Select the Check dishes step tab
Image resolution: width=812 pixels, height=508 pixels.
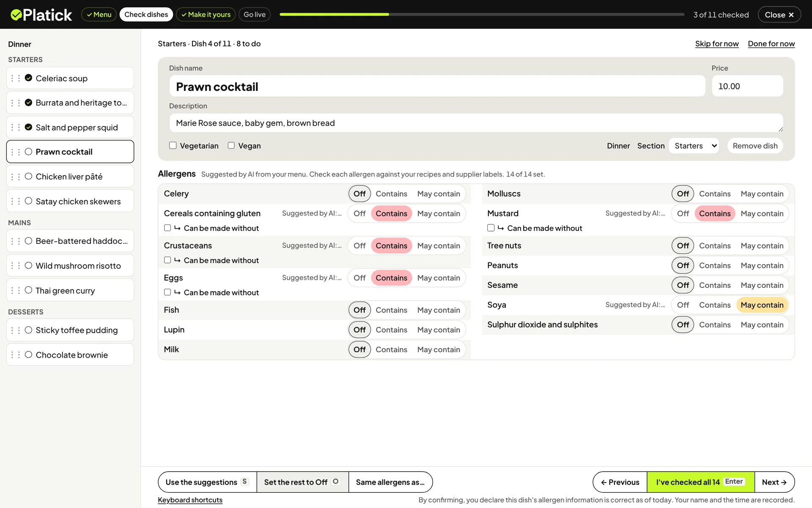[x=146, y=14]
